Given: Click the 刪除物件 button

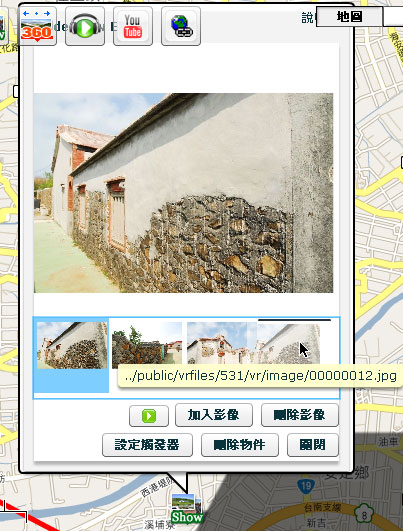Looking at the screenshot, I should (x=240, y=445).
